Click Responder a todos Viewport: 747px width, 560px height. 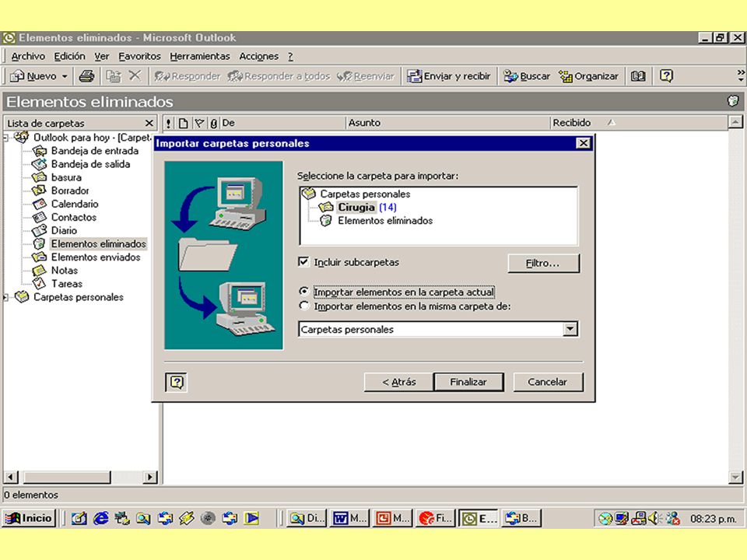click(x=279, y=75)
